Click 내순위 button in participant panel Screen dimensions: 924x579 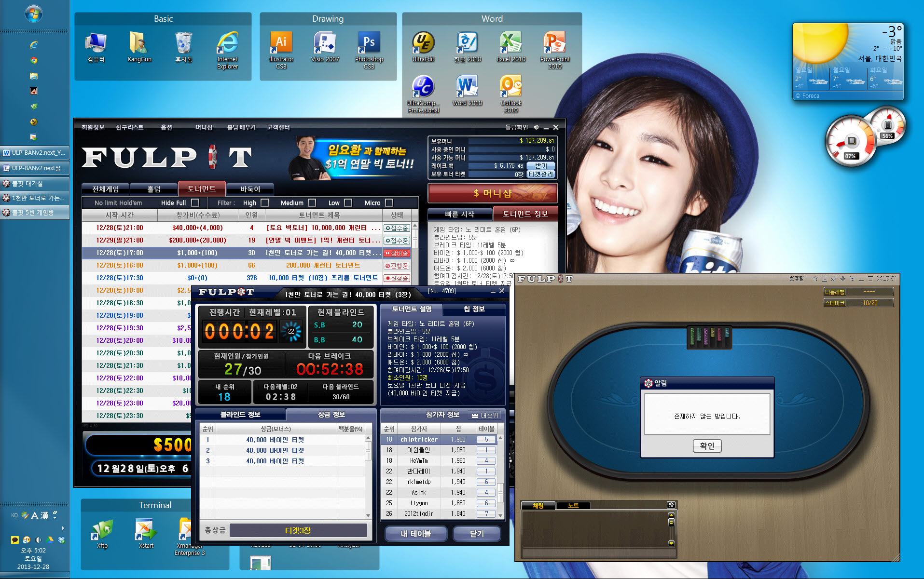(x=485, y=415)
